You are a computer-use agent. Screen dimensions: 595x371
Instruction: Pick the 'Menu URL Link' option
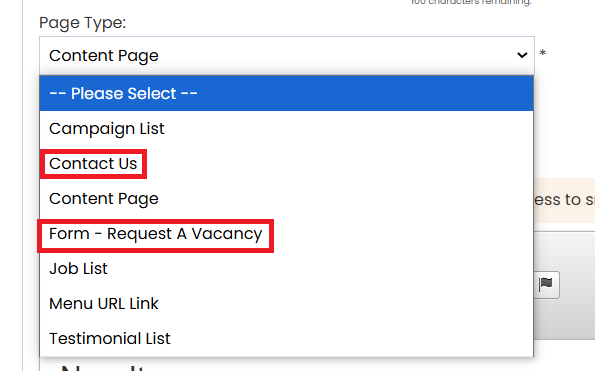286,303
